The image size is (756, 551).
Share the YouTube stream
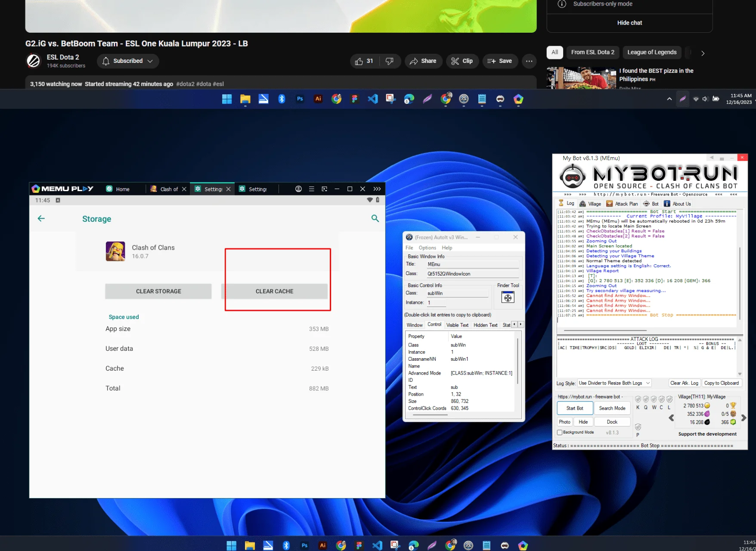point(423,61)
